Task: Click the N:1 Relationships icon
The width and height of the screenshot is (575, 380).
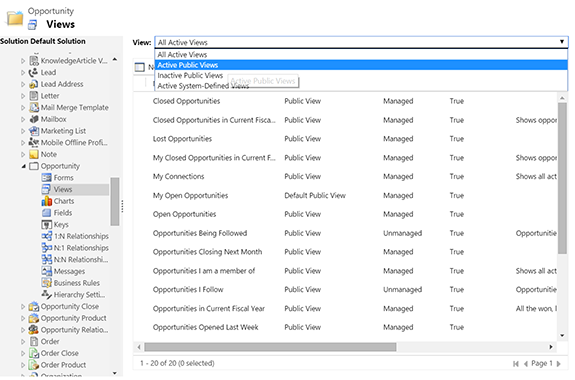Action: coord(47,248)
